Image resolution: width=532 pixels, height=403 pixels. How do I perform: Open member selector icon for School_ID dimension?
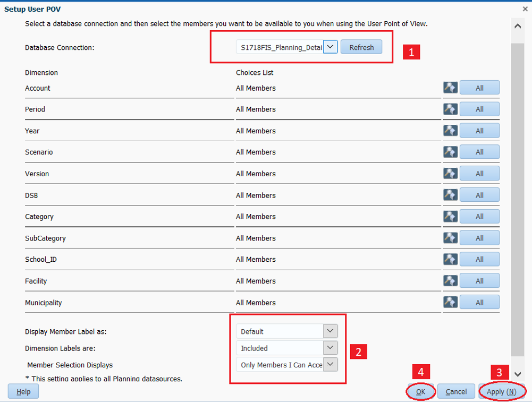(x=450, y=259)
